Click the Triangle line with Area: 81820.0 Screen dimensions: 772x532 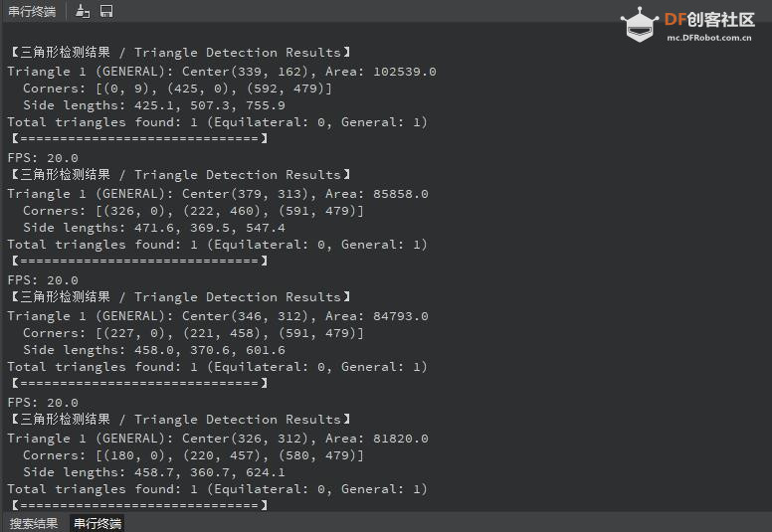click(x=217, y=439)
